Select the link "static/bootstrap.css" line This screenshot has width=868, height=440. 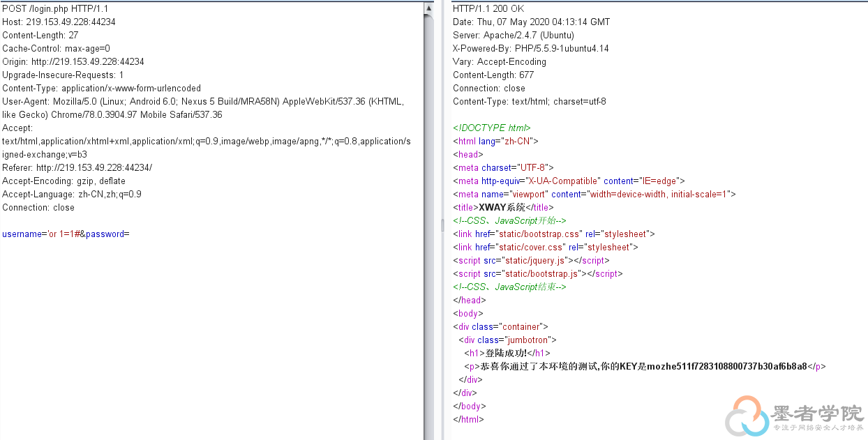point(554,234)
